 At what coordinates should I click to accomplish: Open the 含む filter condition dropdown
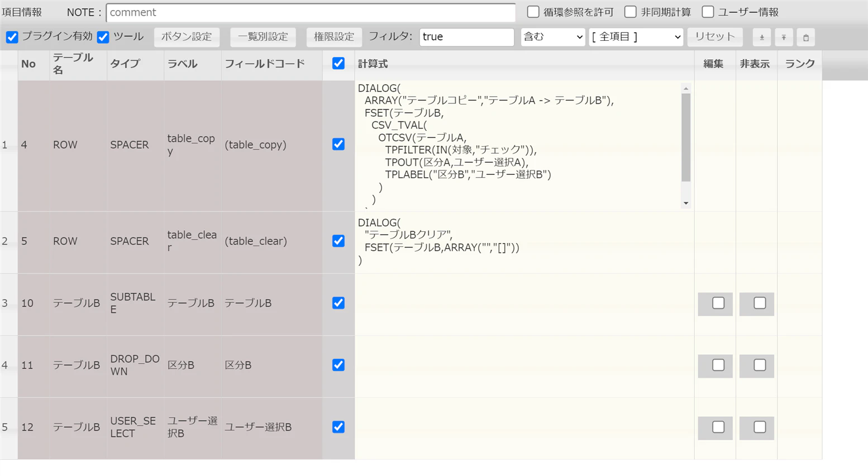(x=552, y=37)
